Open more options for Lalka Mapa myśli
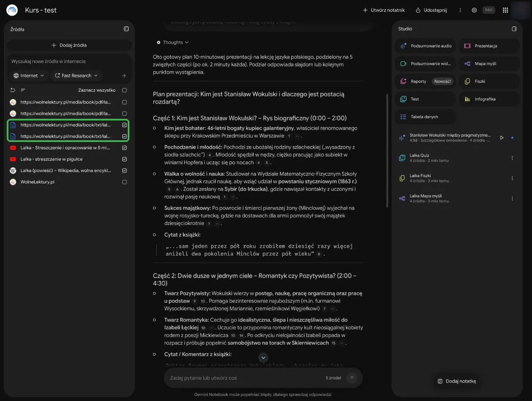Viewport: 532px width, 401px height. (512, 198)
